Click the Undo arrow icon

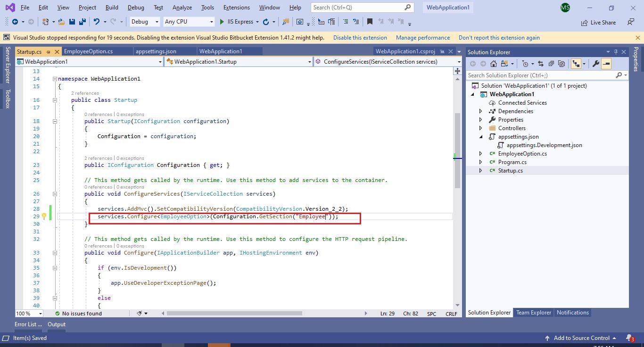(97, 22)
